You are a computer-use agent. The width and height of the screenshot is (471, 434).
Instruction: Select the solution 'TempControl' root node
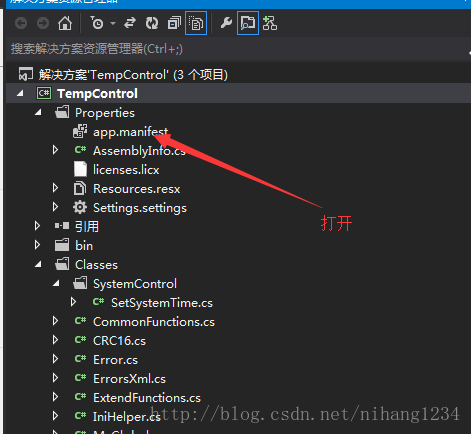[133, 75]
